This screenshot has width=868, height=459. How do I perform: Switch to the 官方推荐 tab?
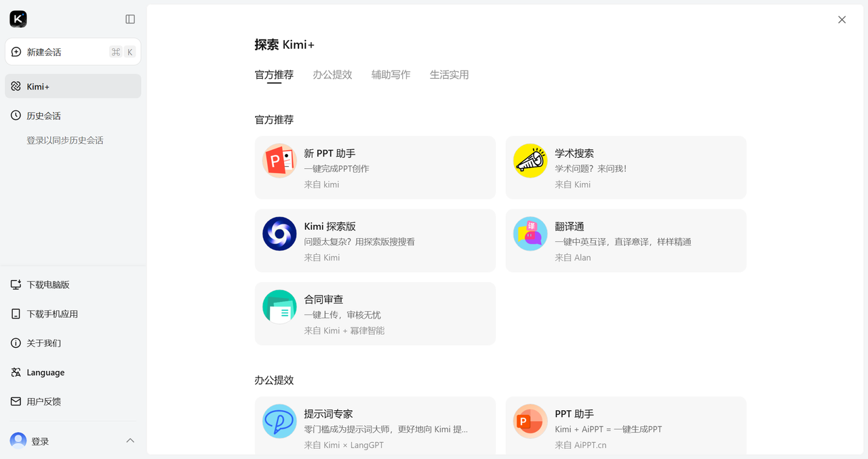274,75
